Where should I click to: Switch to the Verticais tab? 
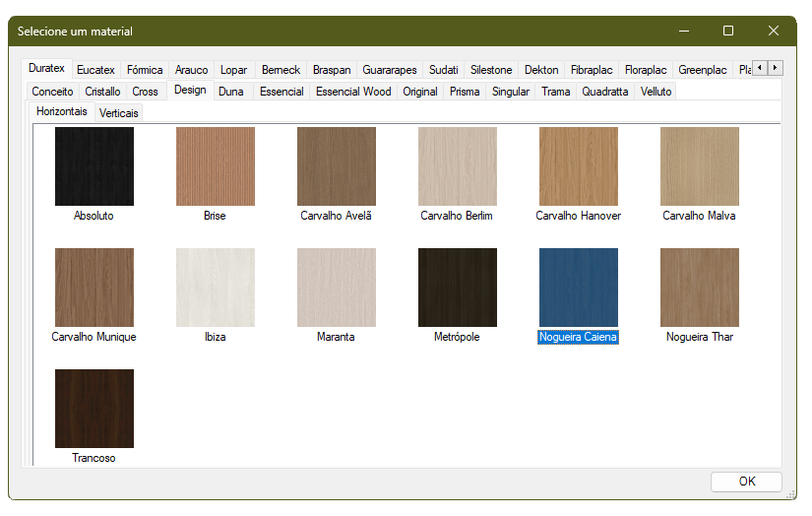[118, 113]
